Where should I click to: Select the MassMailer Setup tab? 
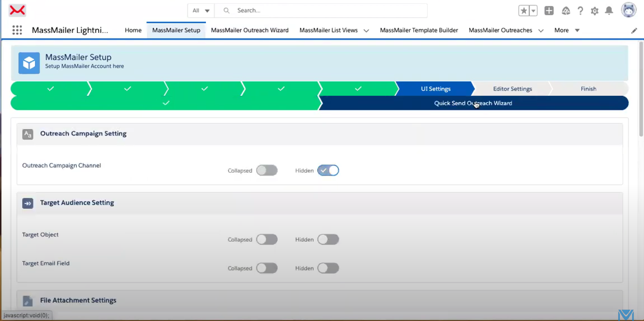pyautogui.click(x=176, y=30)
